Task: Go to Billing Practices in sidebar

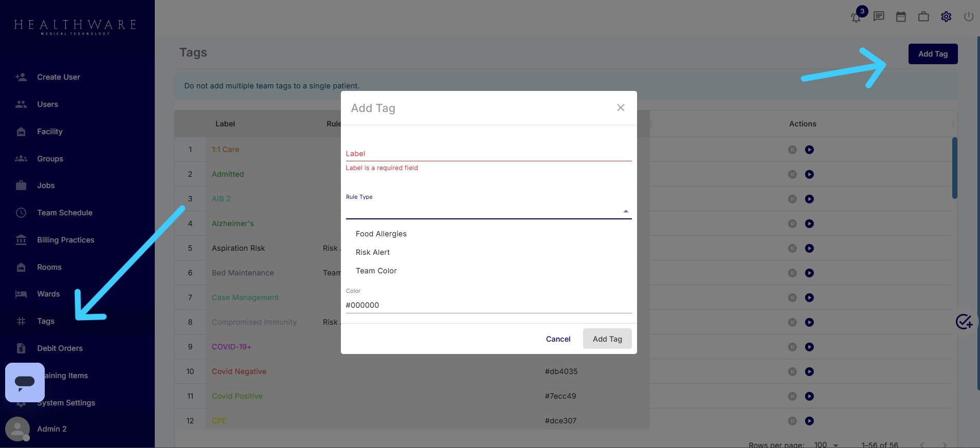Action: point(65,240)
